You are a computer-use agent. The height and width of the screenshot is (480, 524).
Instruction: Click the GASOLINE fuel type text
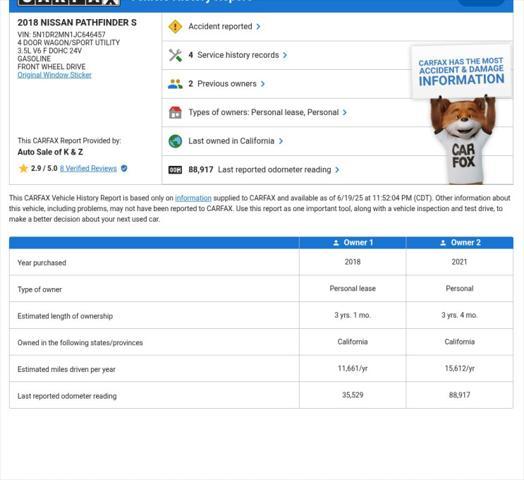(x=34, y=58)
